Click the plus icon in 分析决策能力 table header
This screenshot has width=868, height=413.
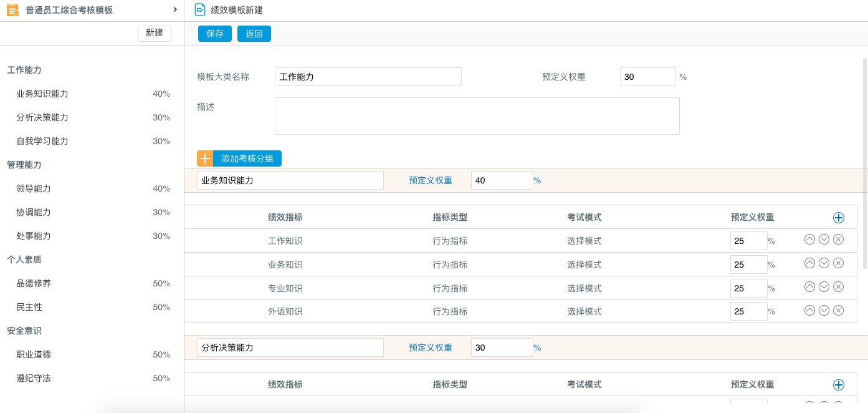click(839, 385)
